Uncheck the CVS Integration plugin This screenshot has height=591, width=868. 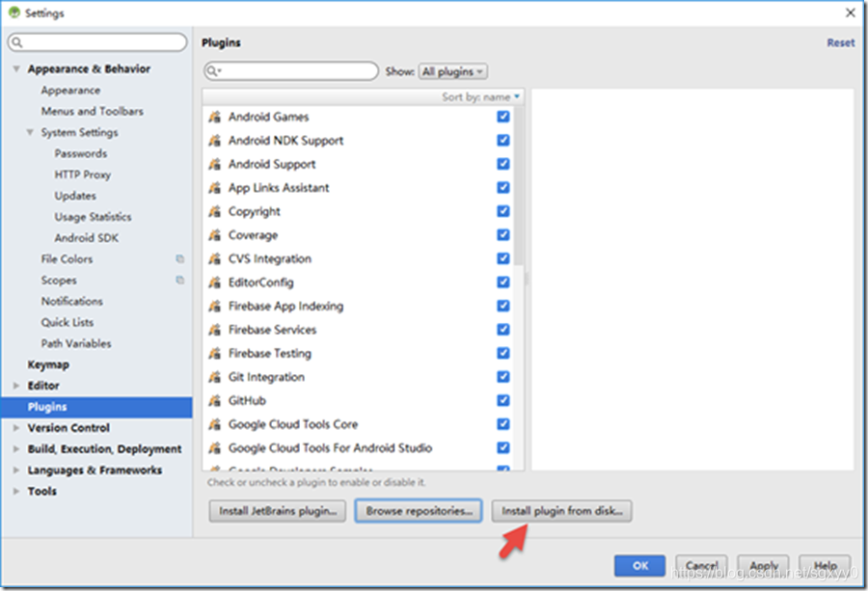[x=503, y=259]
